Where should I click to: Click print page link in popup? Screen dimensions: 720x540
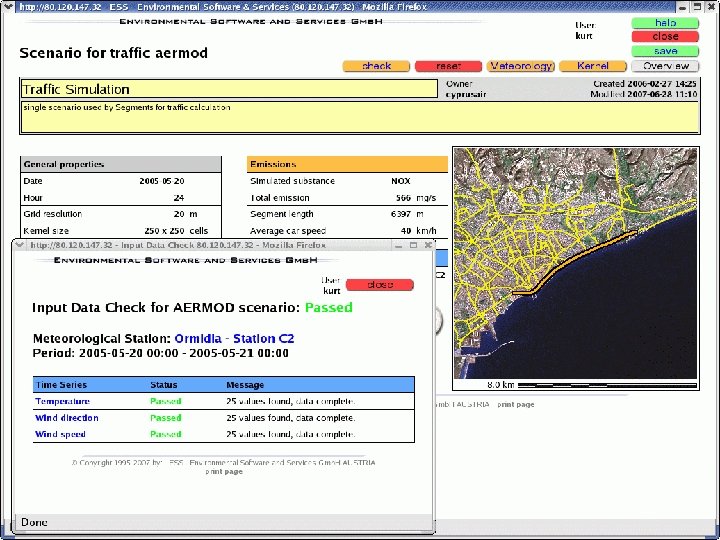[x=224, y=472]
